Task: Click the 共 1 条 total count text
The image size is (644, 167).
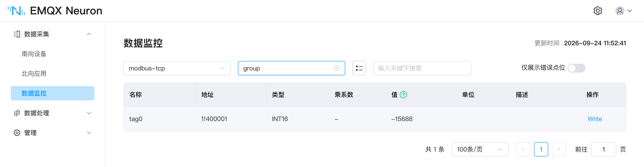Action: pos(435,150)
